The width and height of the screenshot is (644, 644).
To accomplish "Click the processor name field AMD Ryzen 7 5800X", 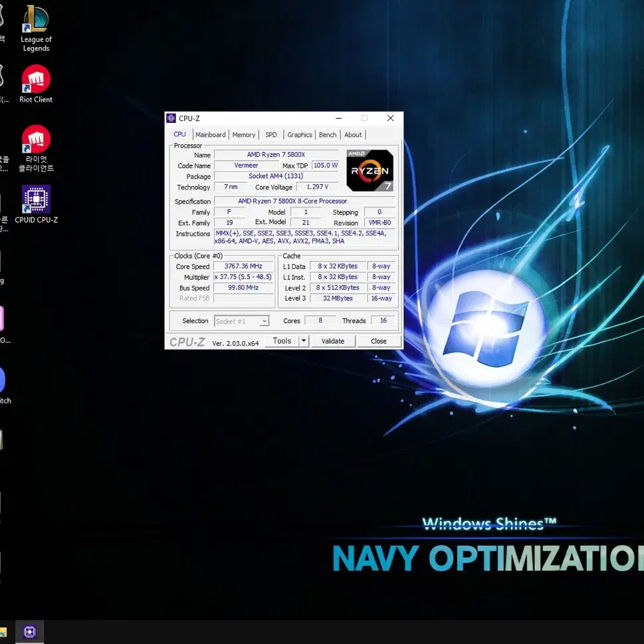I will click(x=276, y=155).
